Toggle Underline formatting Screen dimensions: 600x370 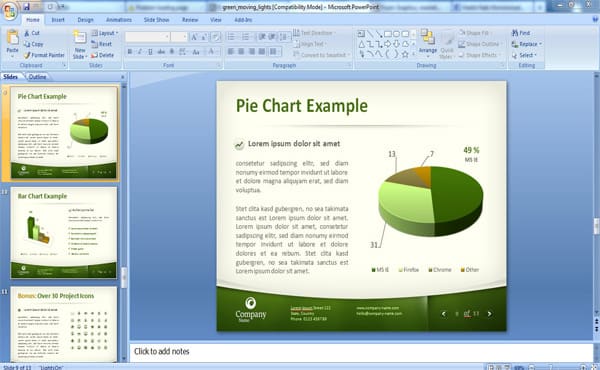[x=150, y=51]
